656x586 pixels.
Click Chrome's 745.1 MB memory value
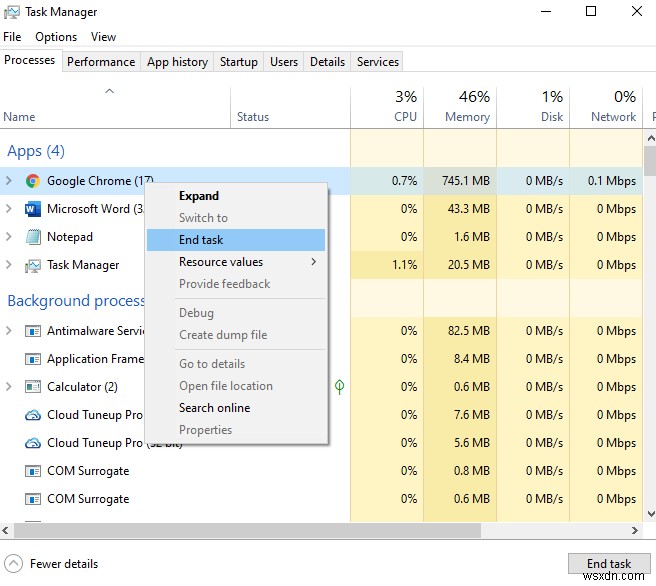466,181
